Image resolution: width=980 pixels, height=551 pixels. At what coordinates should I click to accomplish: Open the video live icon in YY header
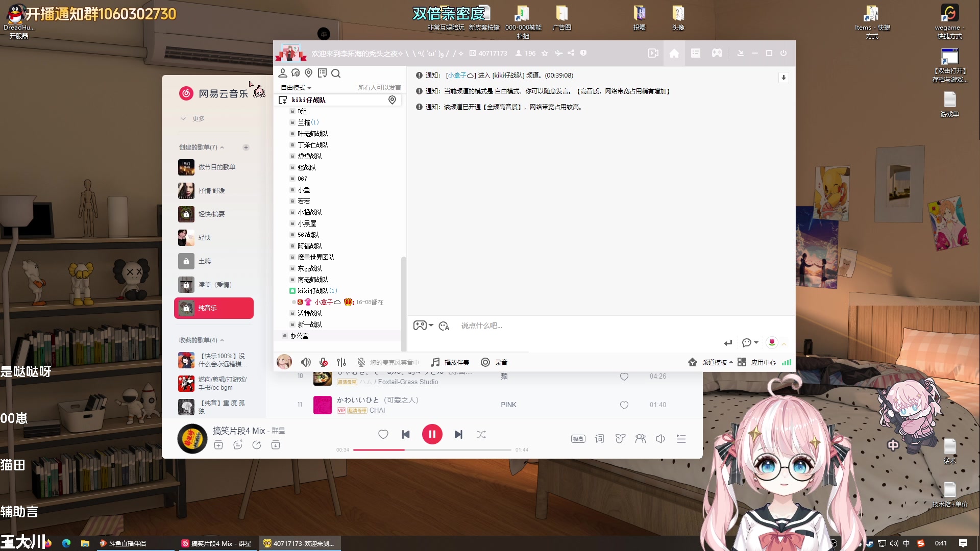coord(653,53)
